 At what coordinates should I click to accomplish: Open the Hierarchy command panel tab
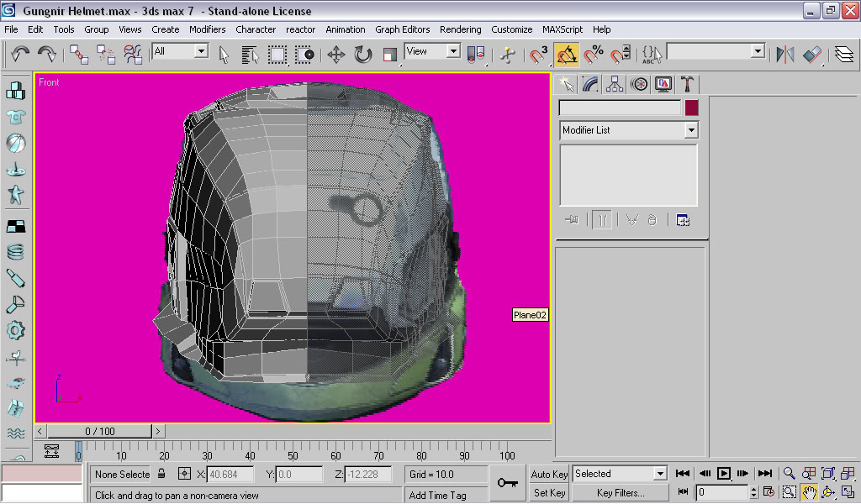pos(615,84)
